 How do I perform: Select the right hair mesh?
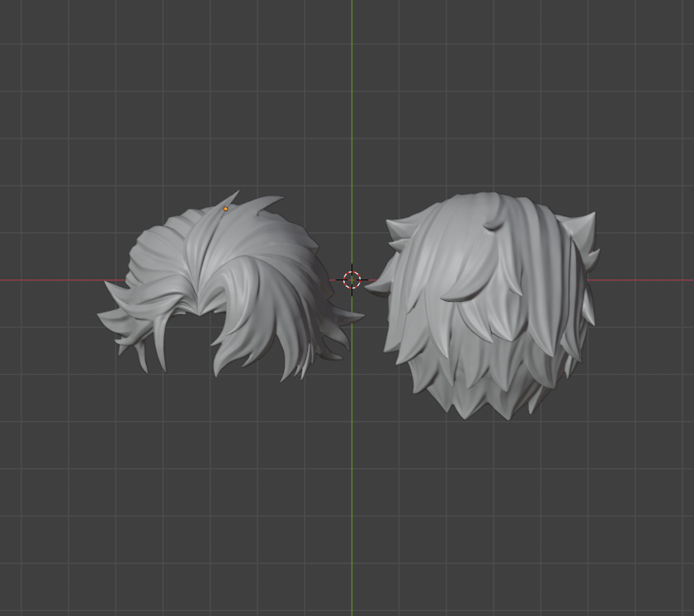[x=487, y=305]
